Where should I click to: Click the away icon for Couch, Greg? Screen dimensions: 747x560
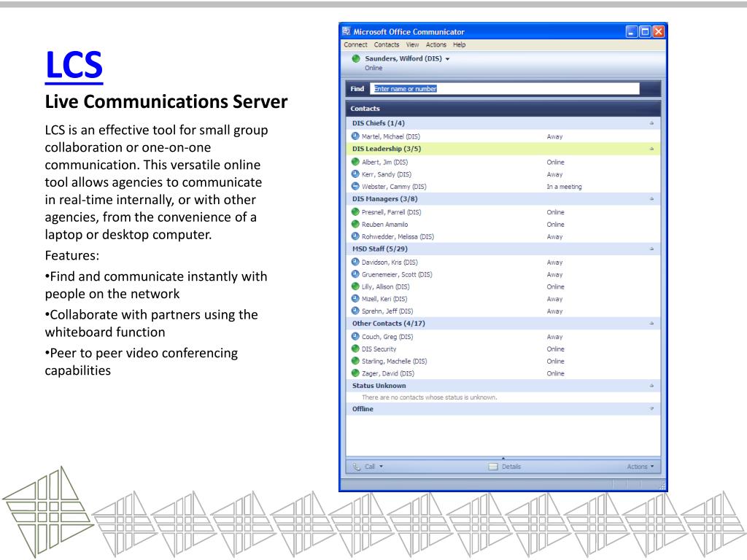pyautogui.click(x=355, y=337)
